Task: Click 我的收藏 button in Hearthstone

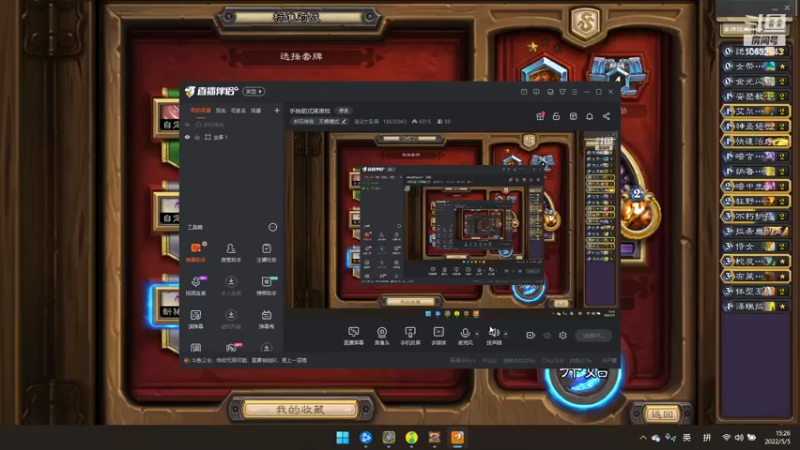Action: click(300, 409)
